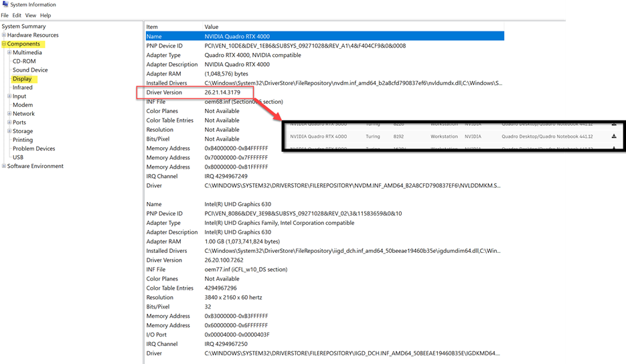This screenshot has height=364, width=626.
Task: Click Bits/Pixel value 32
Action: (208, 306)
